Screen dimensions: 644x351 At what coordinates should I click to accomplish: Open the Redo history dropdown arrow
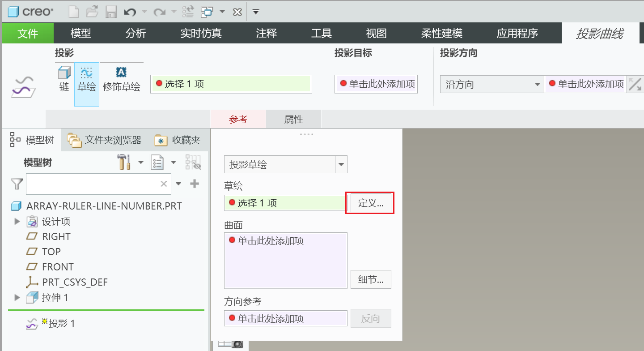(174, 12)
